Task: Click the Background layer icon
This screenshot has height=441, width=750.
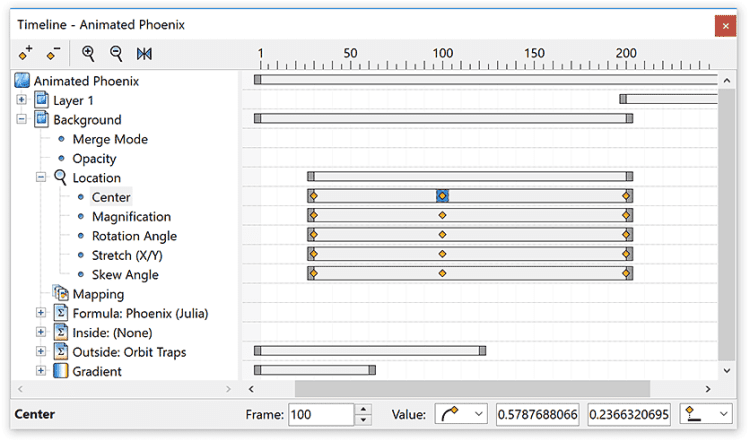Action: [x=42, y=119]
